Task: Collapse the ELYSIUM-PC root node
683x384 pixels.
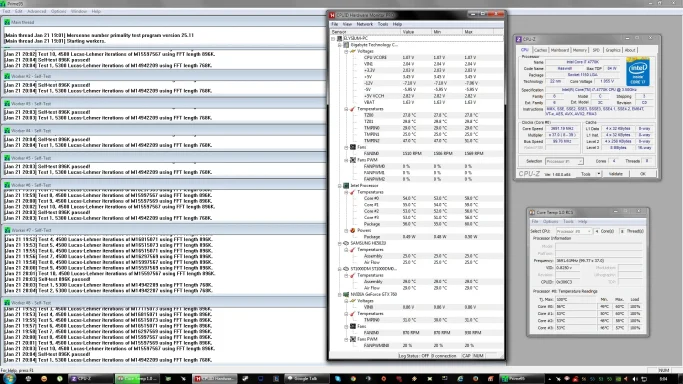Action: [334, 38]
